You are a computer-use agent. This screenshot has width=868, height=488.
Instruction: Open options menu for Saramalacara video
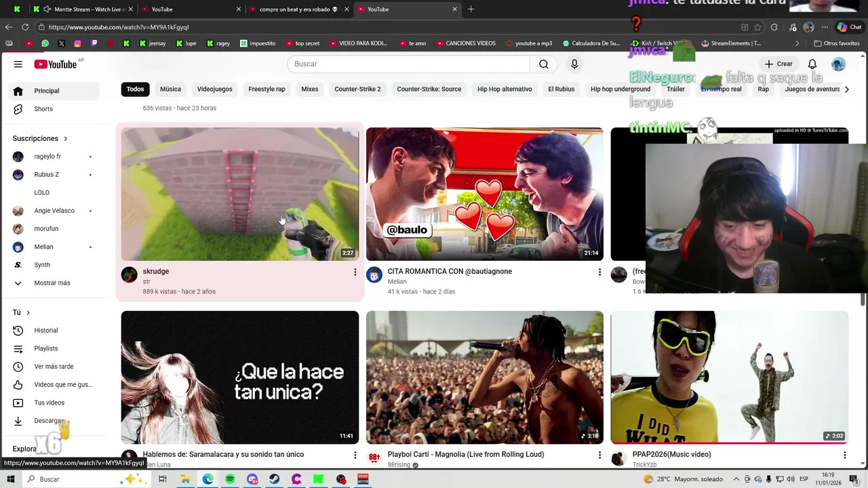[355, 455]
